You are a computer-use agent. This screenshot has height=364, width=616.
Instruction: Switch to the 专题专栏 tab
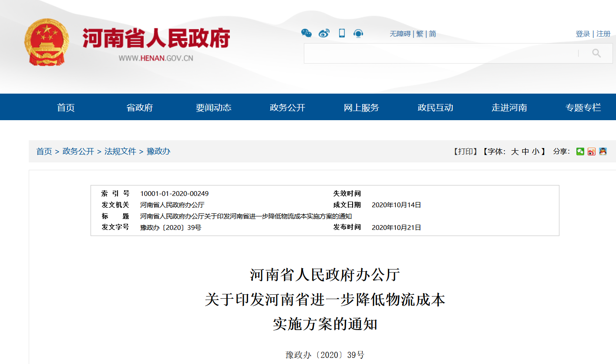click(x=583, y=108)
